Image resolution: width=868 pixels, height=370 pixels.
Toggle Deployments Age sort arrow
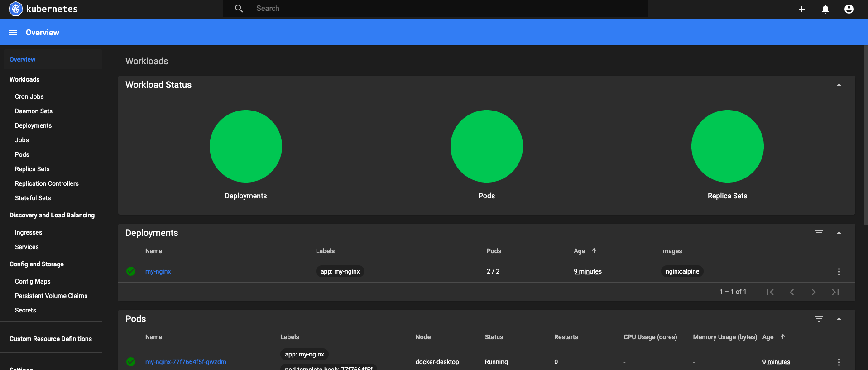coord(594,251)
